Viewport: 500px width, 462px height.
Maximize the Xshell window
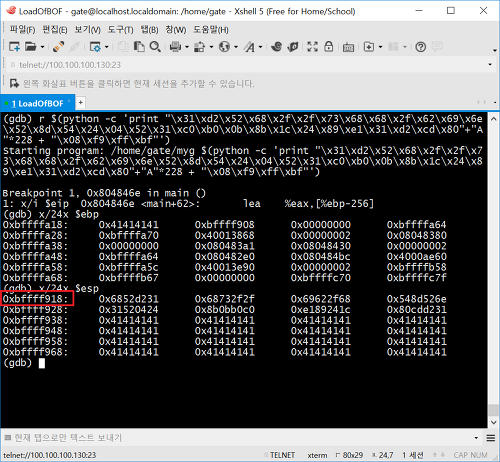click(451, 11)
